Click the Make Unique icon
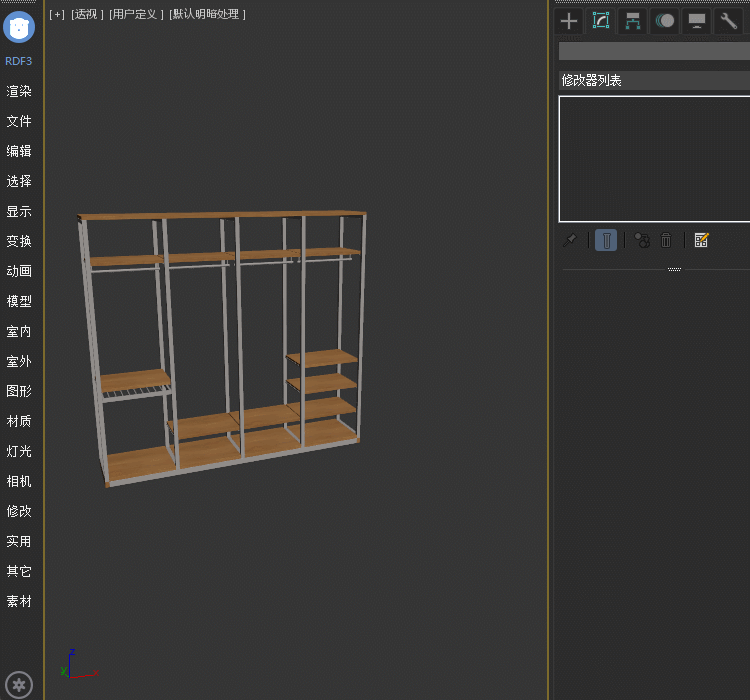750x700 pixels. point(642,240)
